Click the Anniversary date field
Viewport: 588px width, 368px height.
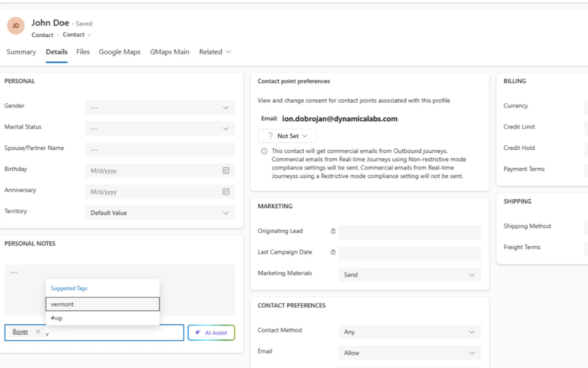point(160,192)
